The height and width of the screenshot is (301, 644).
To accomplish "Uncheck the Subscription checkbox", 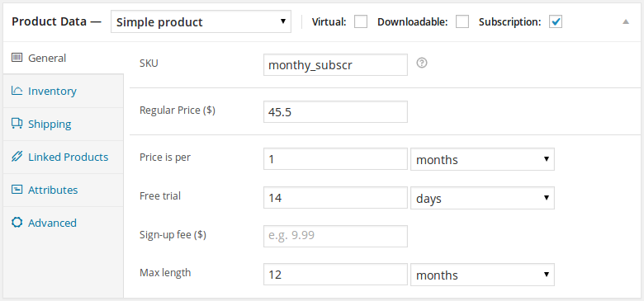I will tap(556, 21).
